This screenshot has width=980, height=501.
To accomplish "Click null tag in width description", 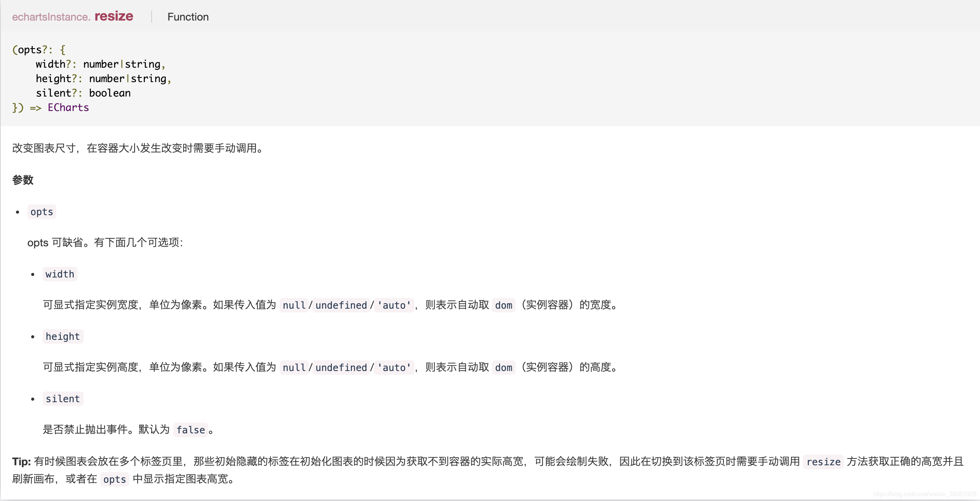I will pos(294,305).
